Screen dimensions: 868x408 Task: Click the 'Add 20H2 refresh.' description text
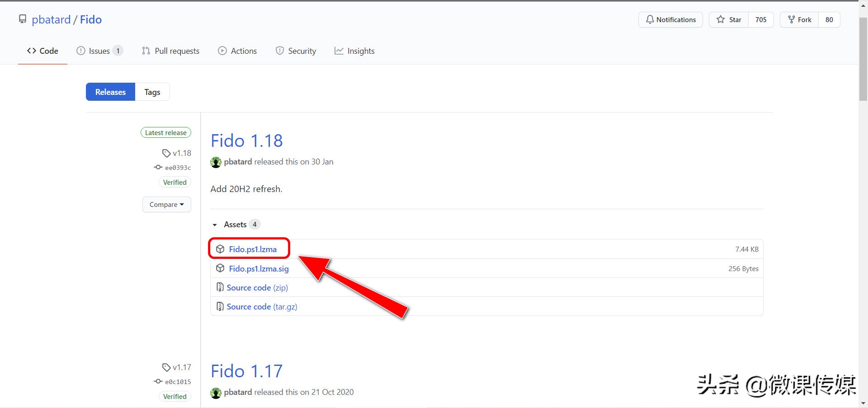[246, 189]
